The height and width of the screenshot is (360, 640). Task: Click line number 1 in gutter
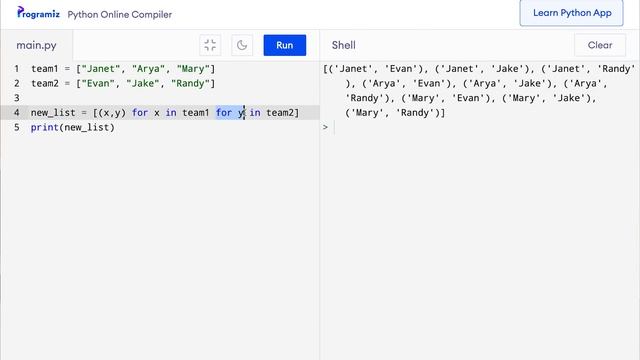point(16,69)
